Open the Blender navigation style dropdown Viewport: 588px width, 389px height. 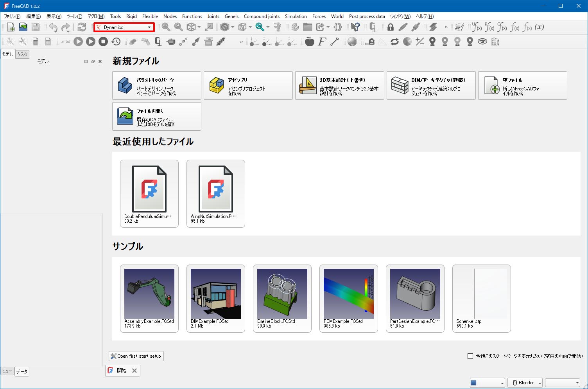(x=525, y=383)
